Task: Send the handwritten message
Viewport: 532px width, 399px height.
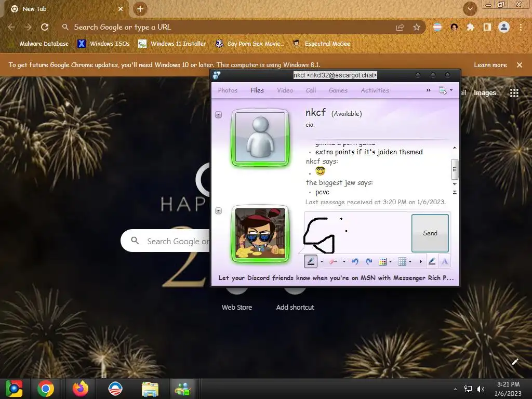Action: [x=430, y=233]
